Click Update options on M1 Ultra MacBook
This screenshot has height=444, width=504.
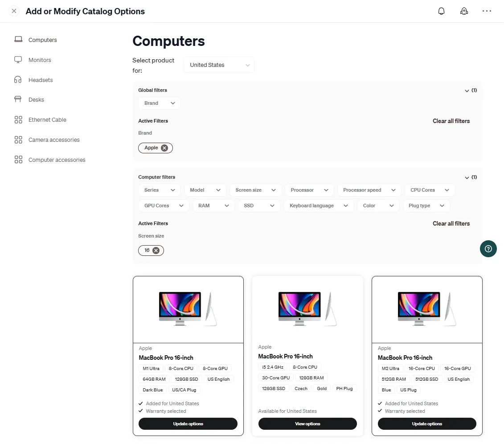(188, 424)
